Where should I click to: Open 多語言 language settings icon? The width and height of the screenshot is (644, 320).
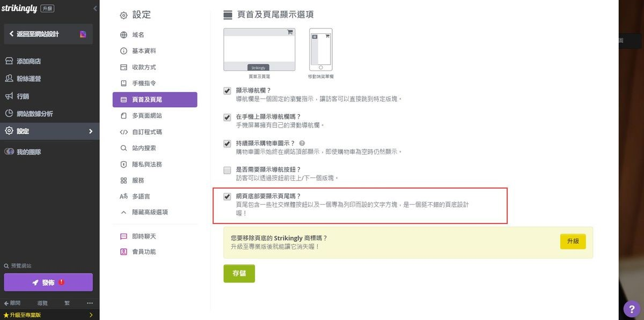[123, 196]
